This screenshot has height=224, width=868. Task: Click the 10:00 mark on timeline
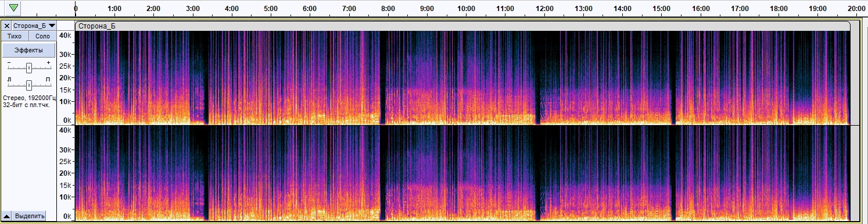(467, 9)
